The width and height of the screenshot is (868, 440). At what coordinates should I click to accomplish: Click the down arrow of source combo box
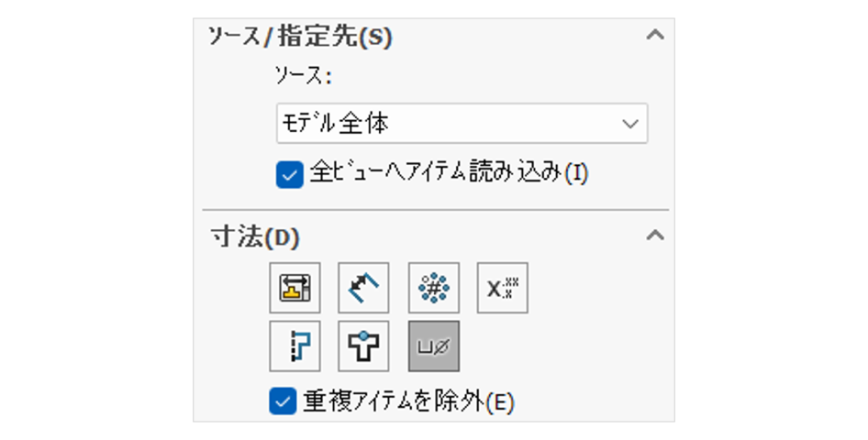click(x=629, y=124)
